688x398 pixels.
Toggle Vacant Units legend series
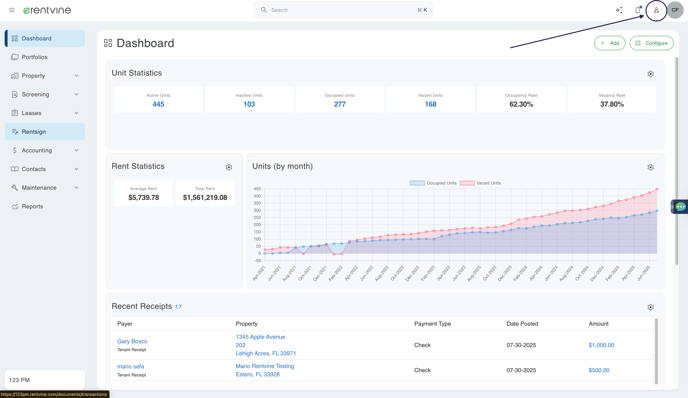480,183
